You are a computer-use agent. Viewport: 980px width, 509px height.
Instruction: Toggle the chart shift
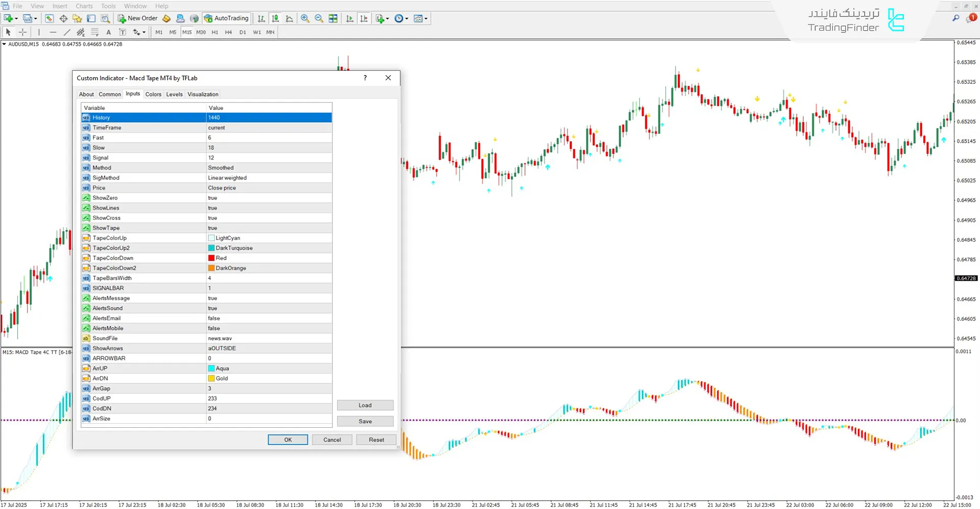(364, 18)
